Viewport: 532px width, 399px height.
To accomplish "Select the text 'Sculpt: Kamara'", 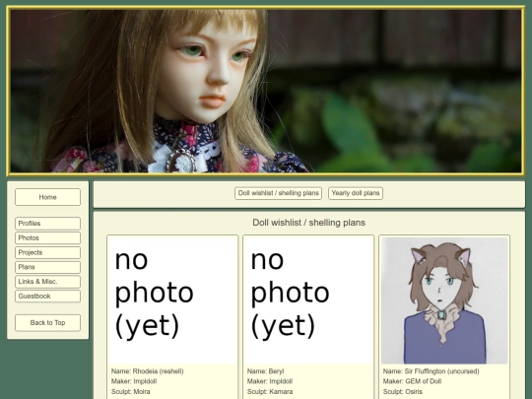I will [x=270, y=391].
